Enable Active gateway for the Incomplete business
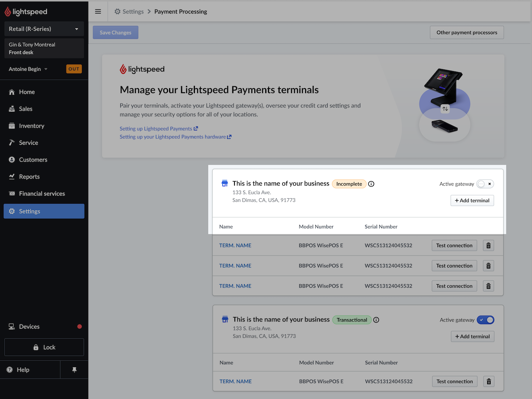532x399 pixels. 485,184
